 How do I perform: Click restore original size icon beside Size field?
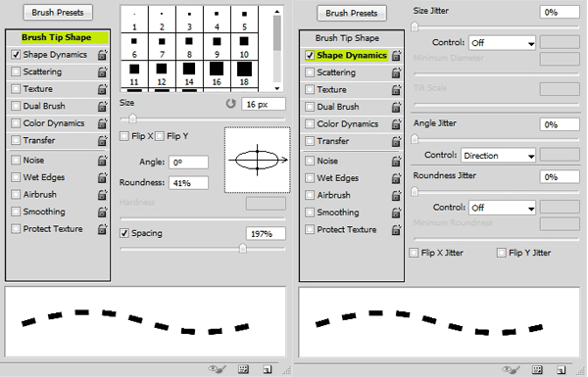pyautogui.click(x=230, y=104)
